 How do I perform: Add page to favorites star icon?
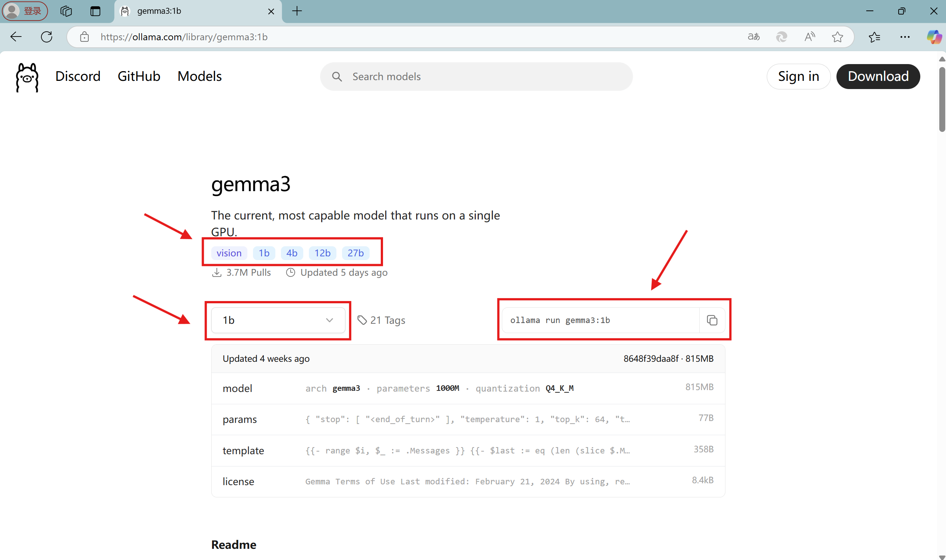click(x=837, y=37)
